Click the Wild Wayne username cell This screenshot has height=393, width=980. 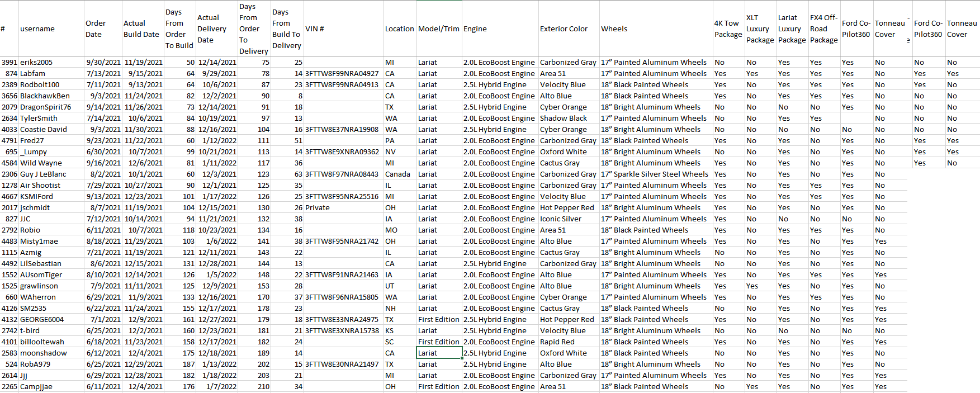coord(51,163)
